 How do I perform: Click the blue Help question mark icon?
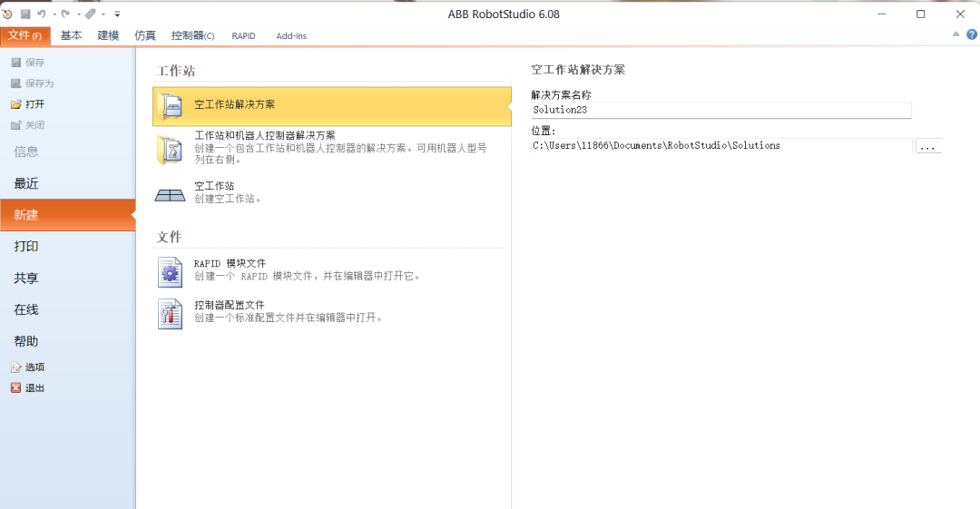[971, 34]
